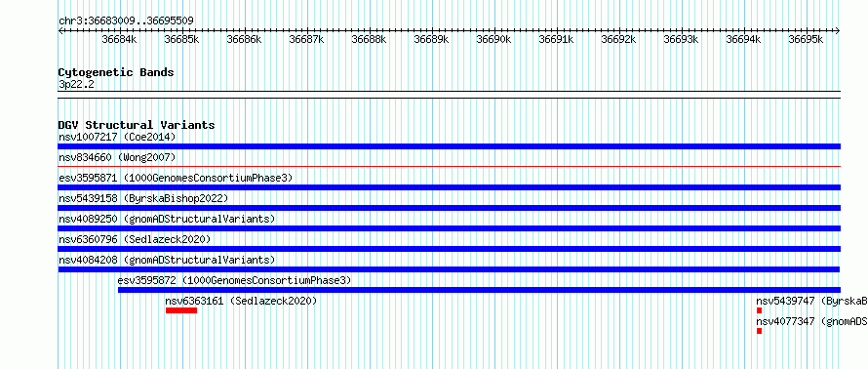The image size is (868, 369).
Task: Click the chr3:36683009..36695509 range label
Action: 126,21
